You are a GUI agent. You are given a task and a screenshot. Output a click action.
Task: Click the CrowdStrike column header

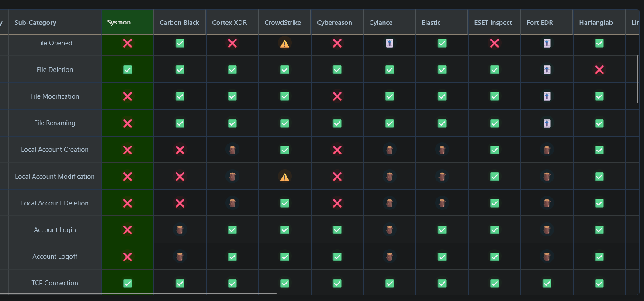[284, 22]
